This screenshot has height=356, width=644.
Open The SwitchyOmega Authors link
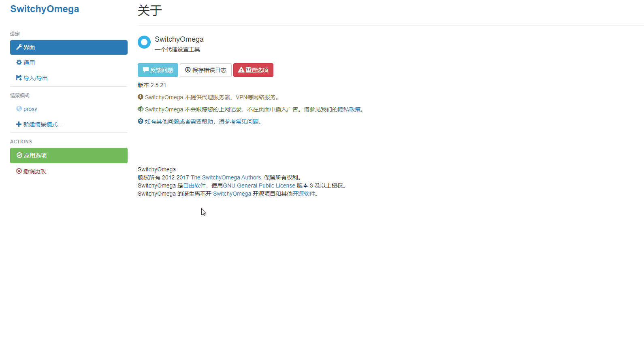click(226, 177)
